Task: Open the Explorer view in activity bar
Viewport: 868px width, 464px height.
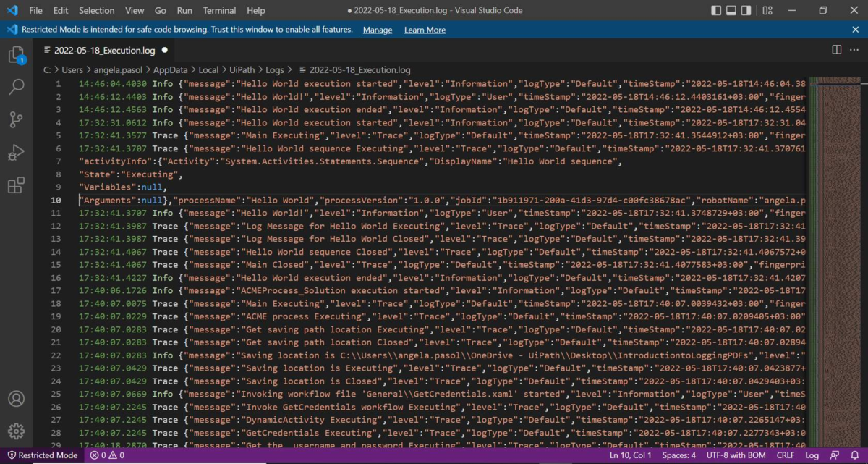Action: point(16,55)
